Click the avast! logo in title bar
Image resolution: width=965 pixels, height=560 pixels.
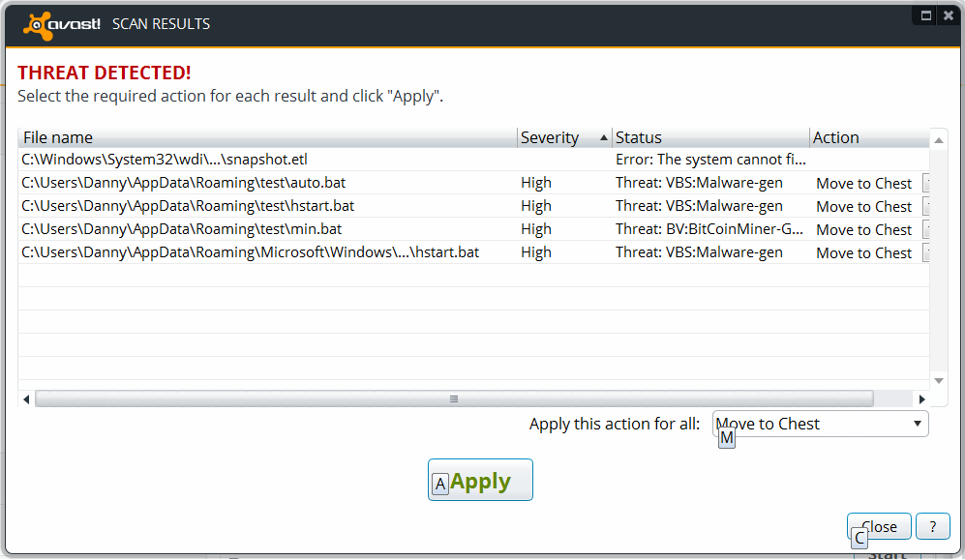(62, 25)
